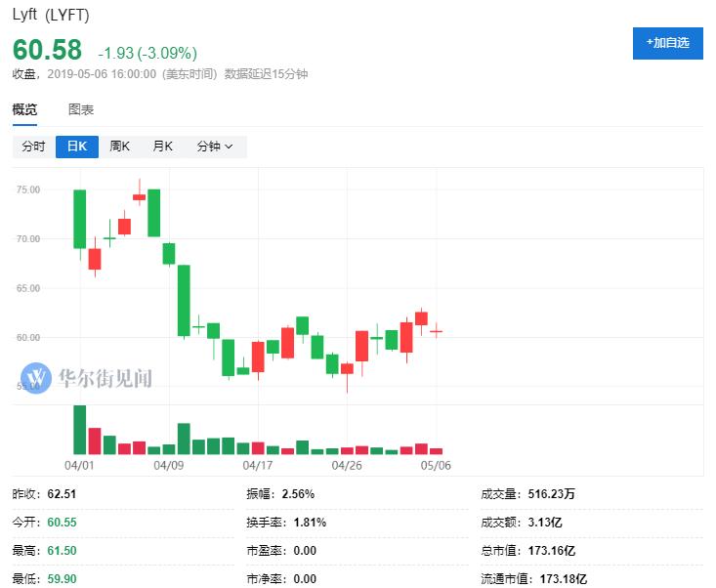This screenshot has height=588, width=716.
Task: Click the 成交量 516.23万 volume value
Action: (x=552, y=494)
